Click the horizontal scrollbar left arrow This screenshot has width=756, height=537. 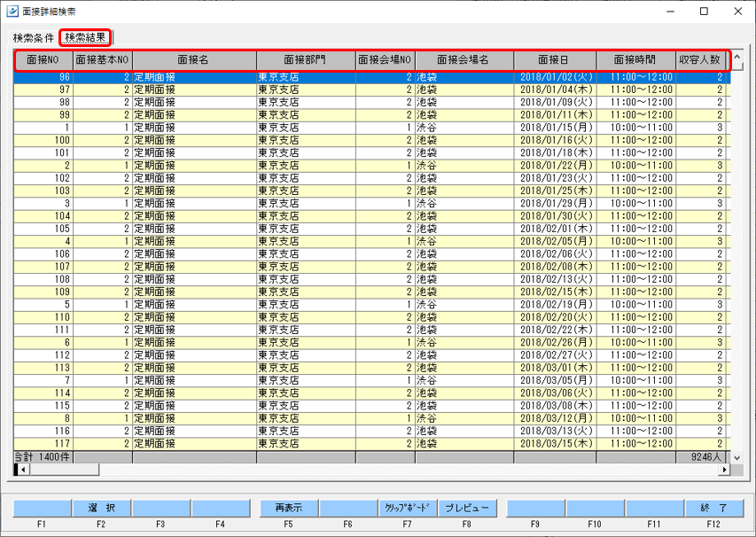tap(23, 470)
